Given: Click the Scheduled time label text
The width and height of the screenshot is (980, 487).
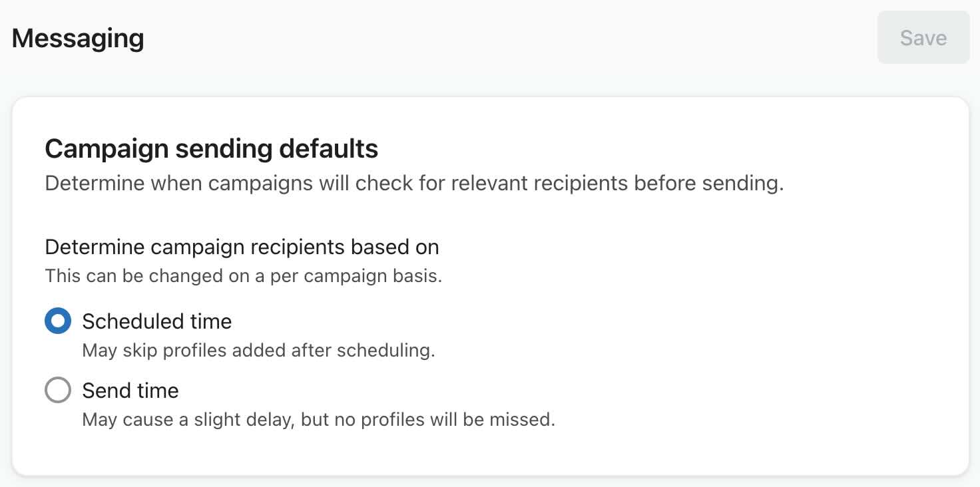Looking at the screenshot, I should pyautogui.click(x=156, y=321).
